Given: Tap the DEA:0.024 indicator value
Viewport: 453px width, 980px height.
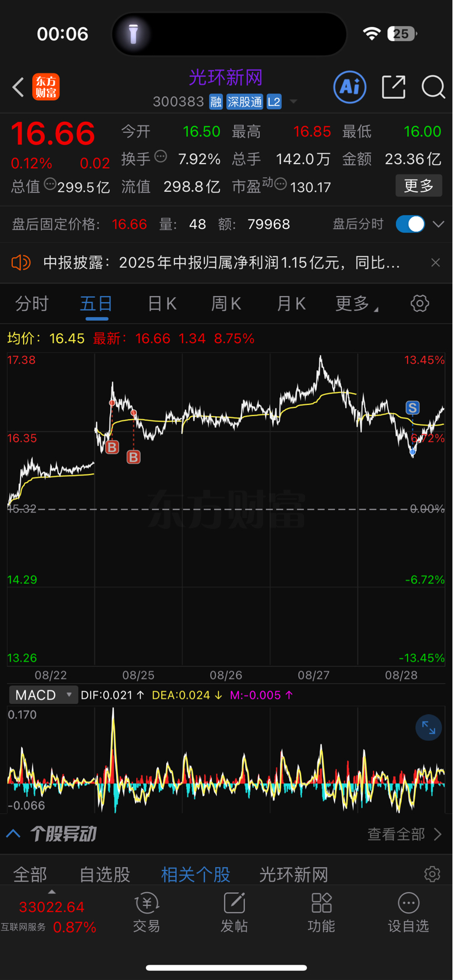Looking at the screenshot, I should [x=187, y=695].
